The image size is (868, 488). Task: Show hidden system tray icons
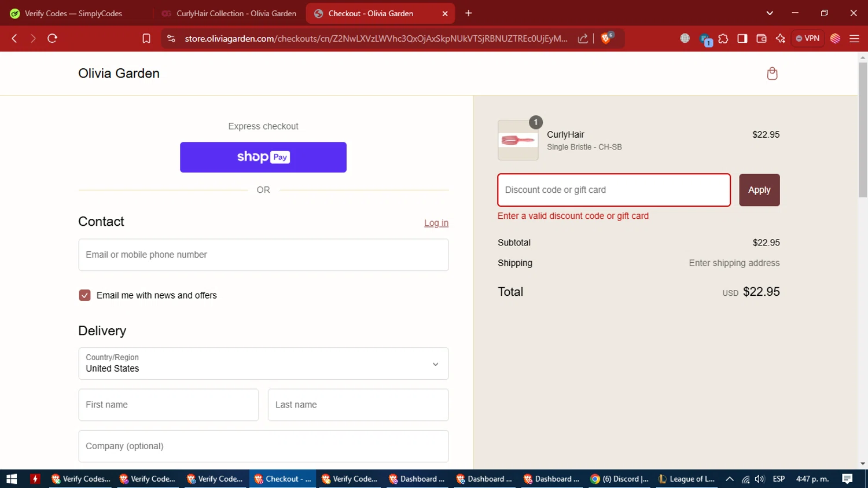pyautogui.click(x=730, y=479)
